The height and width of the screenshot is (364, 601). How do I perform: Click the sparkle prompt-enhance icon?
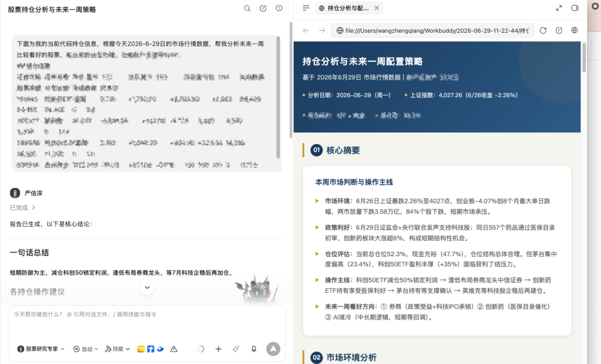coord(236,349)
